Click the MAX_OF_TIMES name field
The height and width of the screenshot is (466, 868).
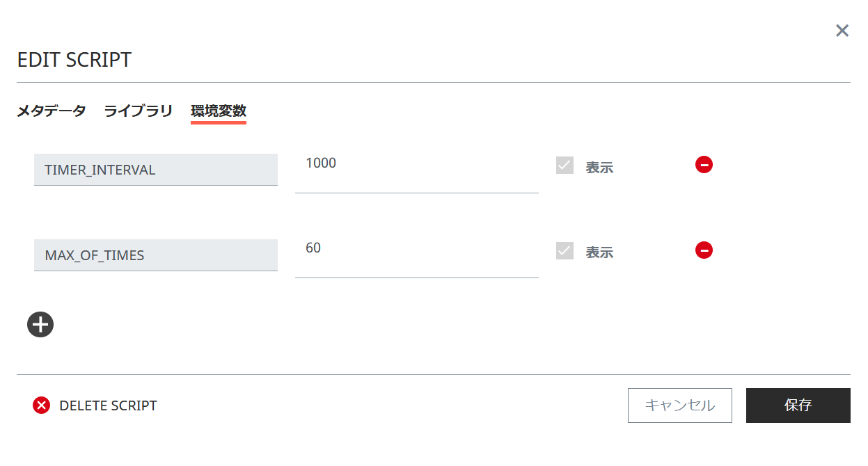155,255
